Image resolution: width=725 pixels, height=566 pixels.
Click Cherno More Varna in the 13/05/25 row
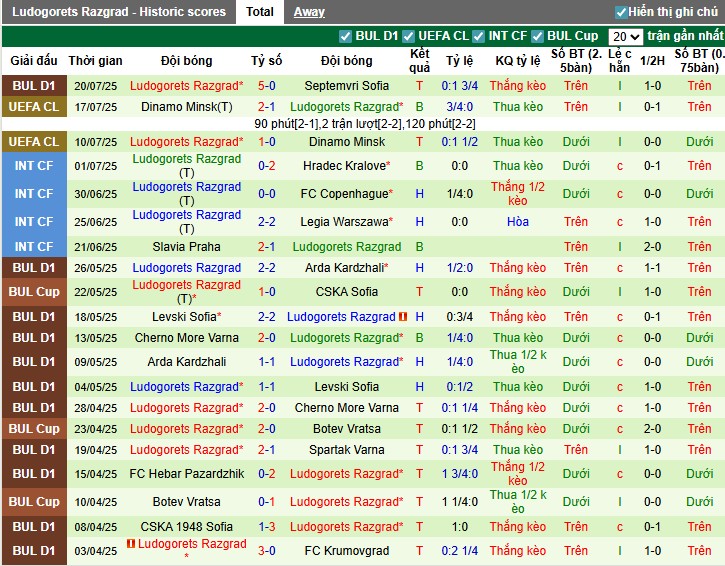(186, 338)
